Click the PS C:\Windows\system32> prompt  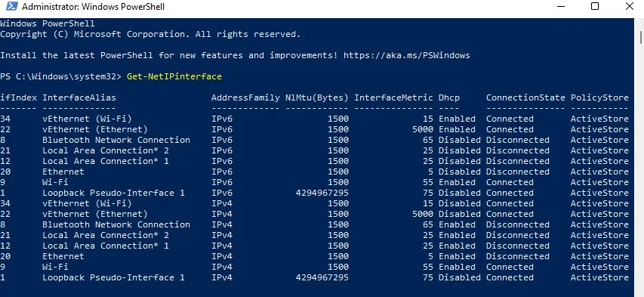click(x=61, y=76)
